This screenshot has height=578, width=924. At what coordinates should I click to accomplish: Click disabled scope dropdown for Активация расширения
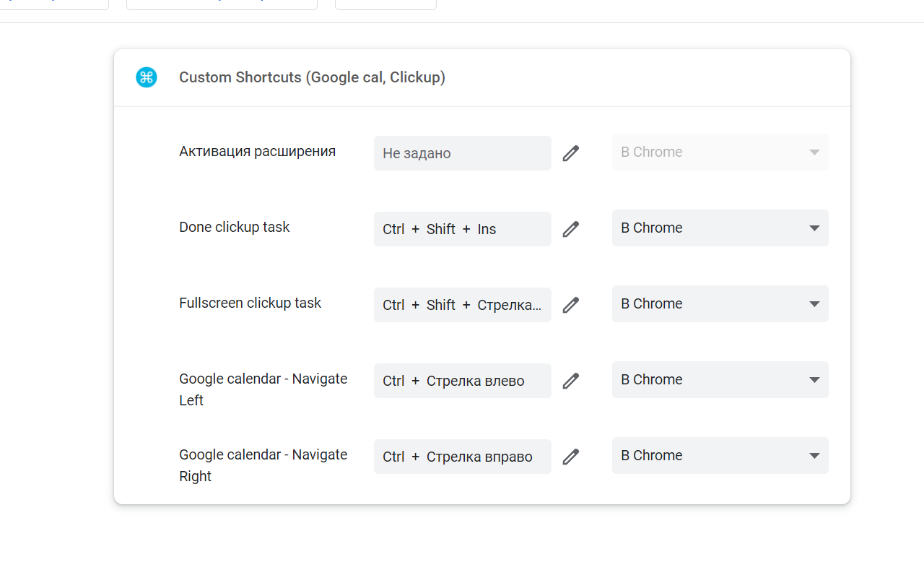tap(720, 152)
